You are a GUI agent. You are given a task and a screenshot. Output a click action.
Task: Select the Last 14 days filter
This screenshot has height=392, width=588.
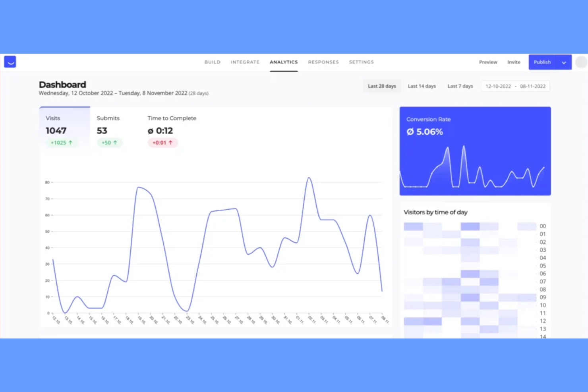[x=422, y=86]
